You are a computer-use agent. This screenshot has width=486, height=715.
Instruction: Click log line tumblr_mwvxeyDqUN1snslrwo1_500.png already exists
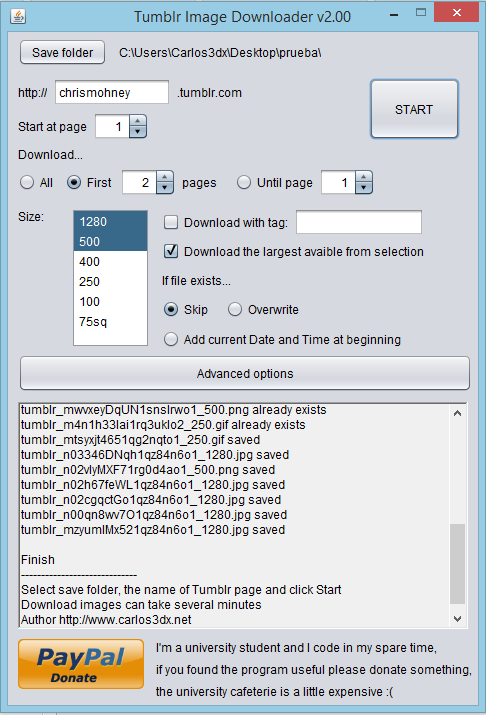coord(174,410)
